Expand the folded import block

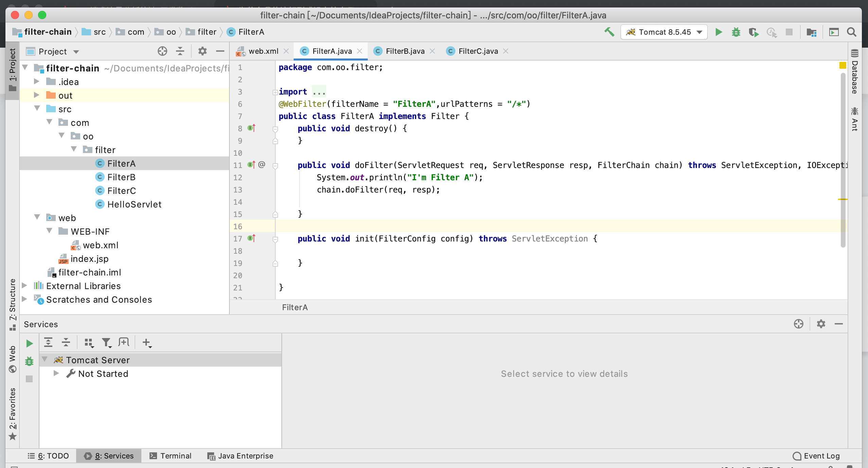(275, 92)
